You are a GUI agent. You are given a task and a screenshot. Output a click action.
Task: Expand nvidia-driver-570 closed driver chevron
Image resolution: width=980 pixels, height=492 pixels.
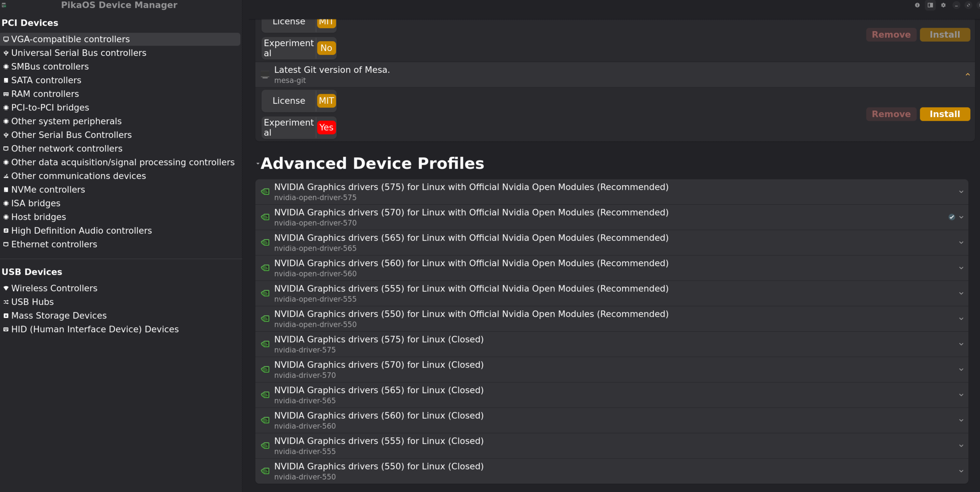pos(961,370)
